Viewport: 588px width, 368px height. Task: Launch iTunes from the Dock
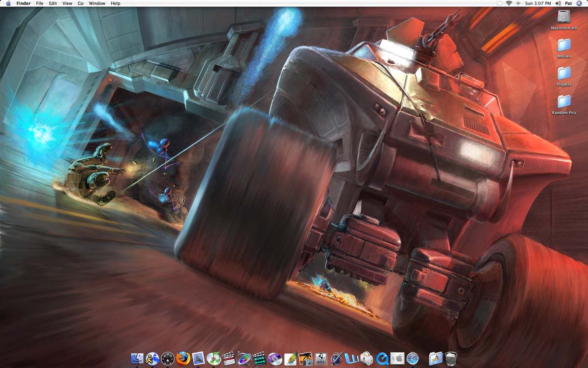click(214, 359)
